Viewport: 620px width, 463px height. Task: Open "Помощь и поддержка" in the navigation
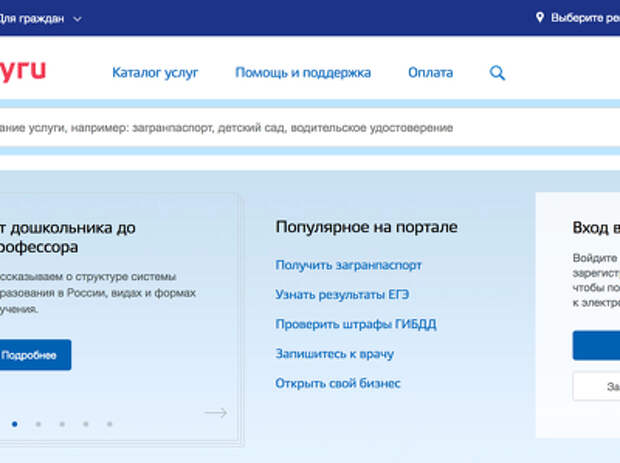(303, 73)
